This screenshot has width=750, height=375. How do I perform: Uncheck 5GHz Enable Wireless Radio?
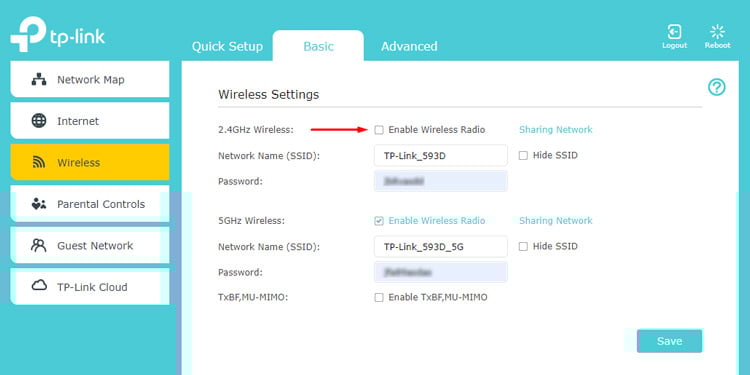(379, 221)
